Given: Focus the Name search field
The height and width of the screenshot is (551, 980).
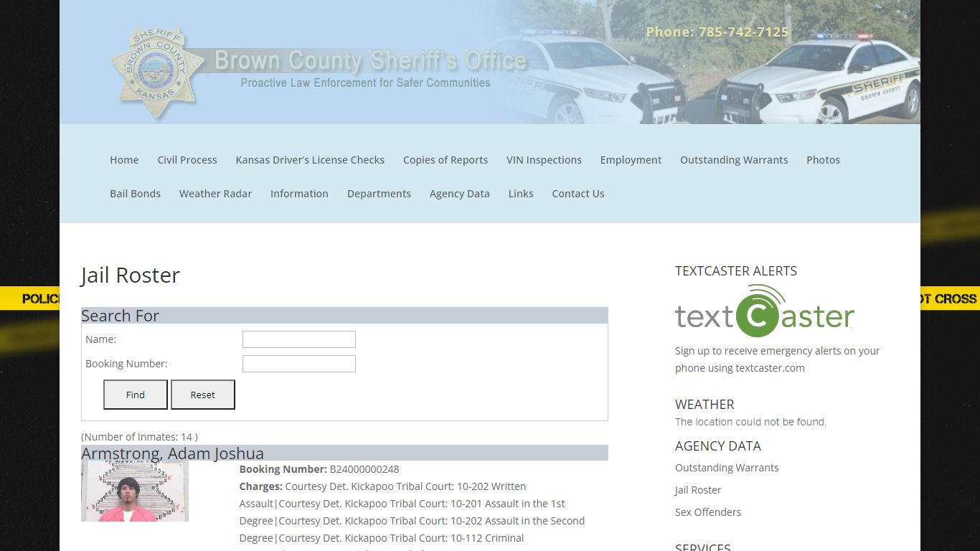Looking at the screenshot, I should [299, 339].
